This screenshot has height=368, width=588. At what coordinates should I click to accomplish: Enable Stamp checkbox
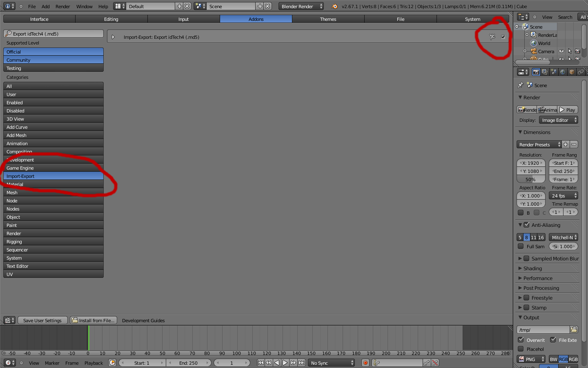526,307
